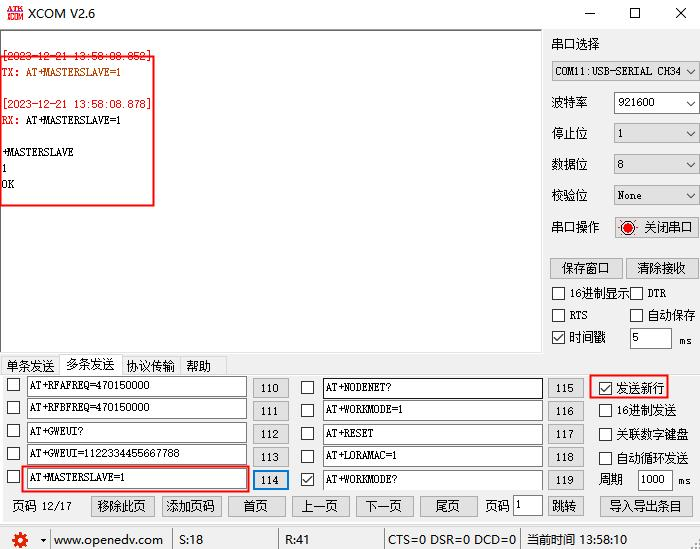Send command with button 116
Screen dimensions: 700x549
click(x=566, y=411)
